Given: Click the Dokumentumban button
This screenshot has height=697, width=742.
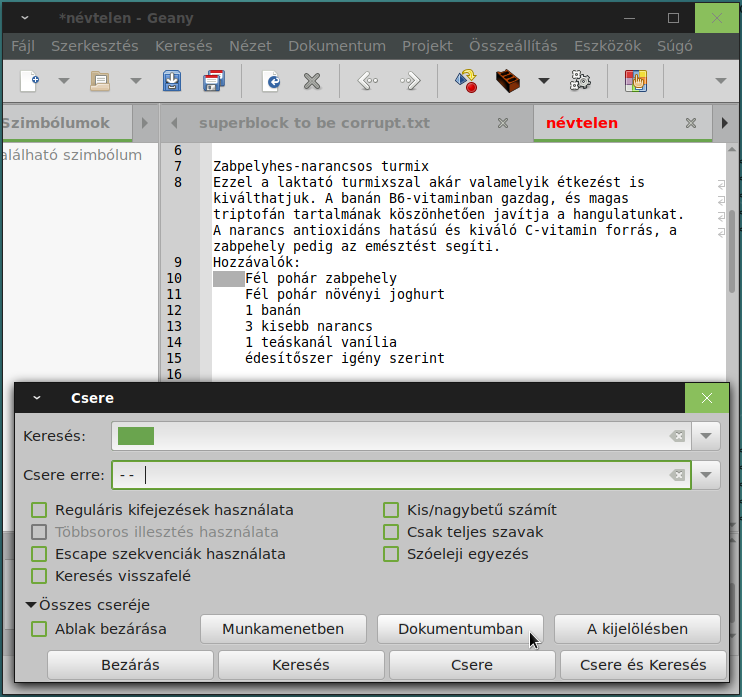Looking at the screenshot, I should point(460,629).
